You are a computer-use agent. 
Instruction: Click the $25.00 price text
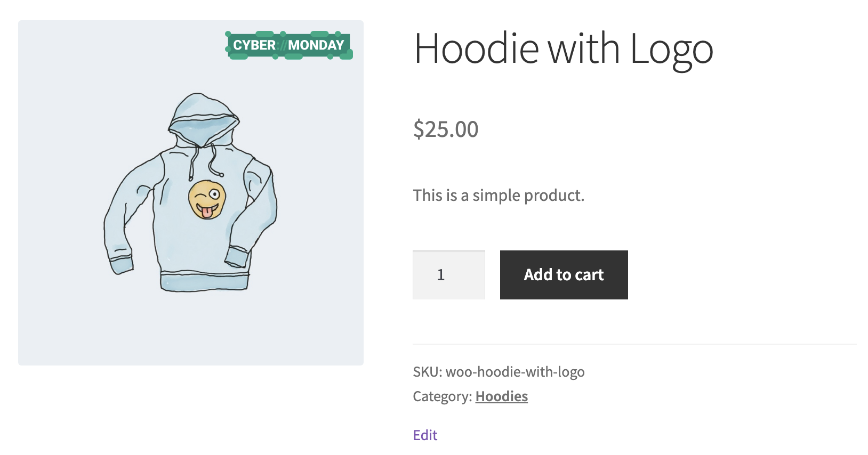(x=446, y=128)
